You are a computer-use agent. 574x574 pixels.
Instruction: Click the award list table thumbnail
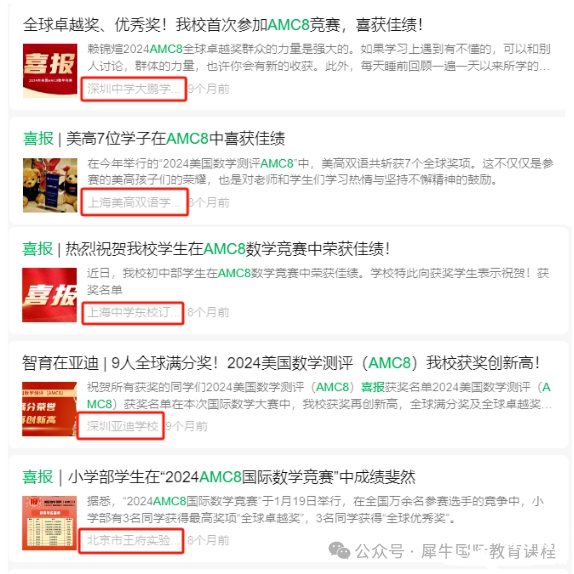click(49, 523)
